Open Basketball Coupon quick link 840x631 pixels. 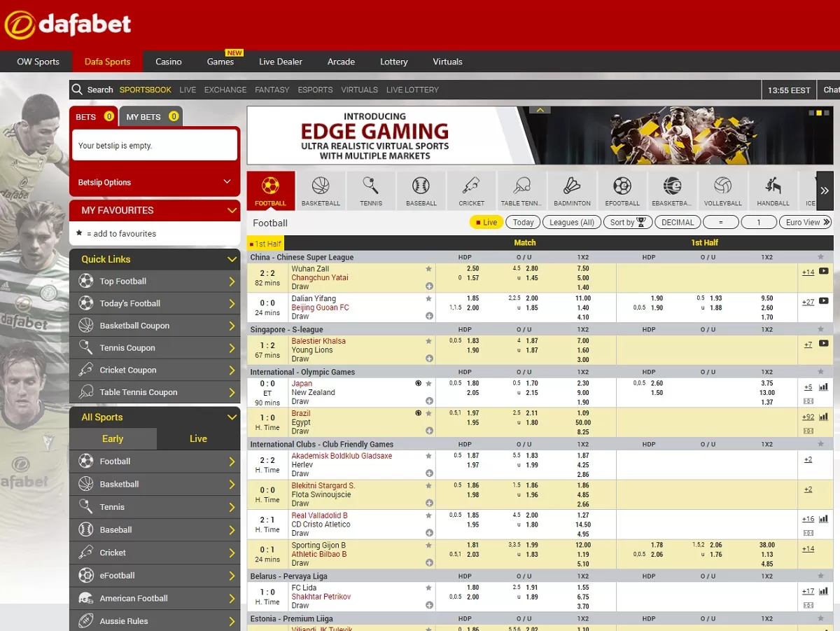point(155,326)
